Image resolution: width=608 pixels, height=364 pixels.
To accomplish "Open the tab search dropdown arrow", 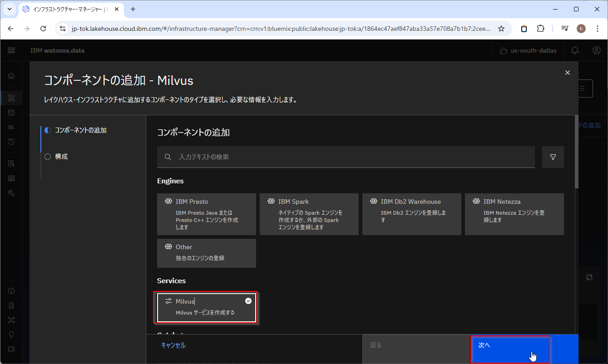I will [9, 9].
